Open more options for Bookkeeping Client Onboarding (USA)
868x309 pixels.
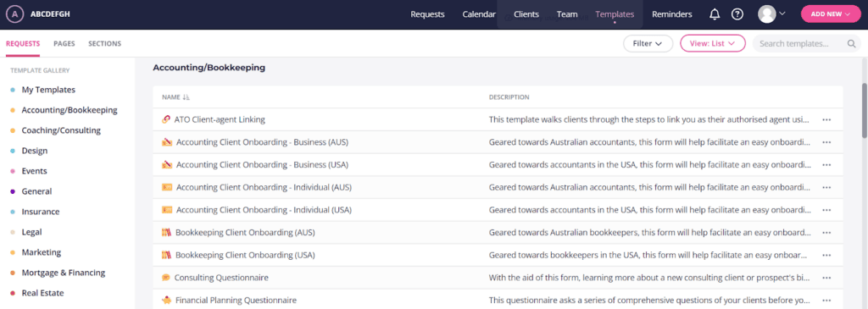[x=826, y=256]
